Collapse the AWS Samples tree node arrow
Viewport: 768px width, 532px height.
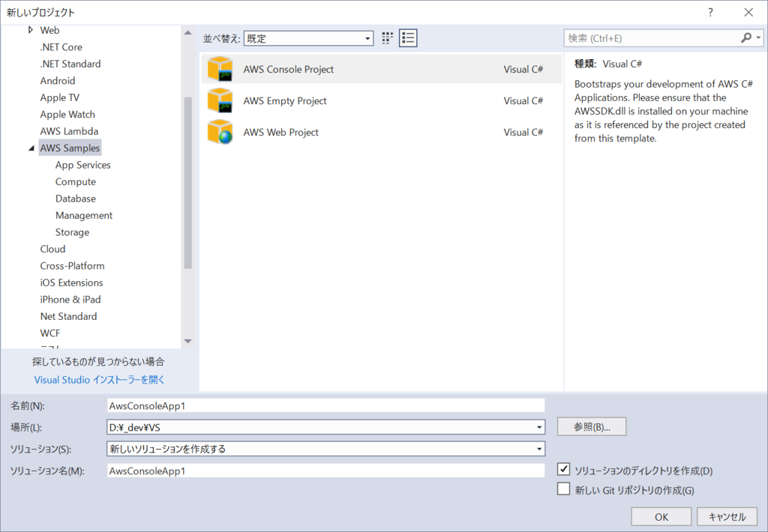pos(31,148)
